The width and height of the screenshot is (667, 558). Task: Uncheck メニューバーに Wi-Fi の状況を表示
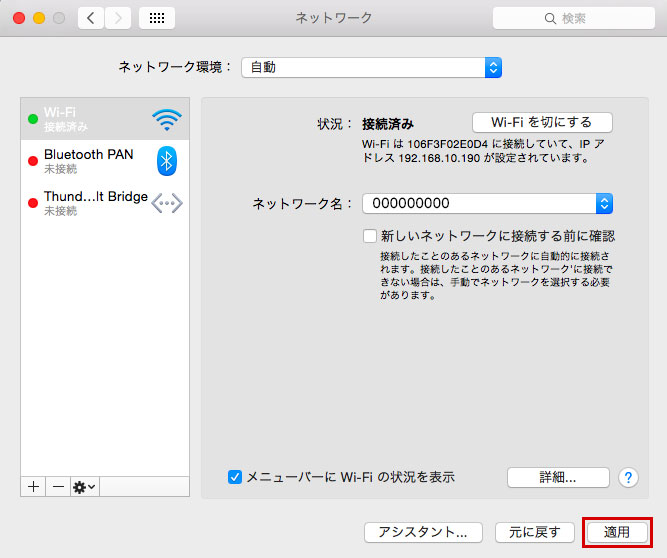[x=235, y=477]
